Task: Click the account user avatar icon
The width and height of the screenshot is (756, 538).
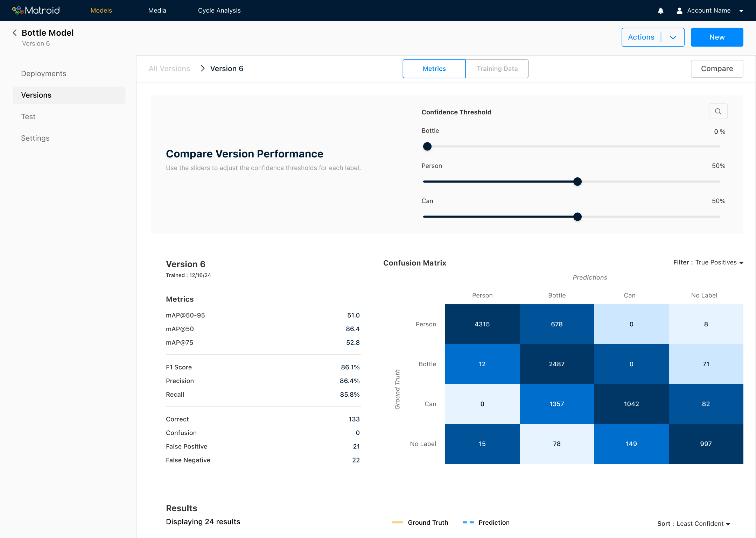Action: pos(679,11)
